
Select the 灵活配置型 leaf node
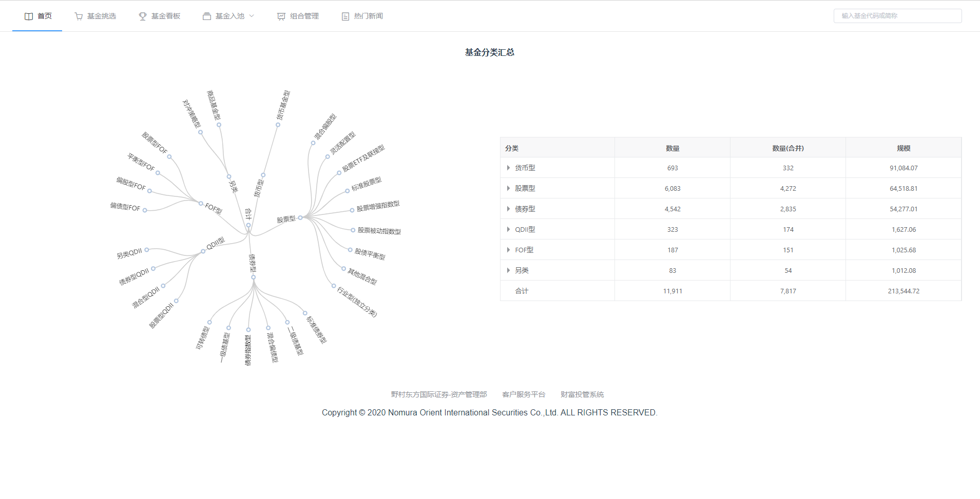coord(328,157)
